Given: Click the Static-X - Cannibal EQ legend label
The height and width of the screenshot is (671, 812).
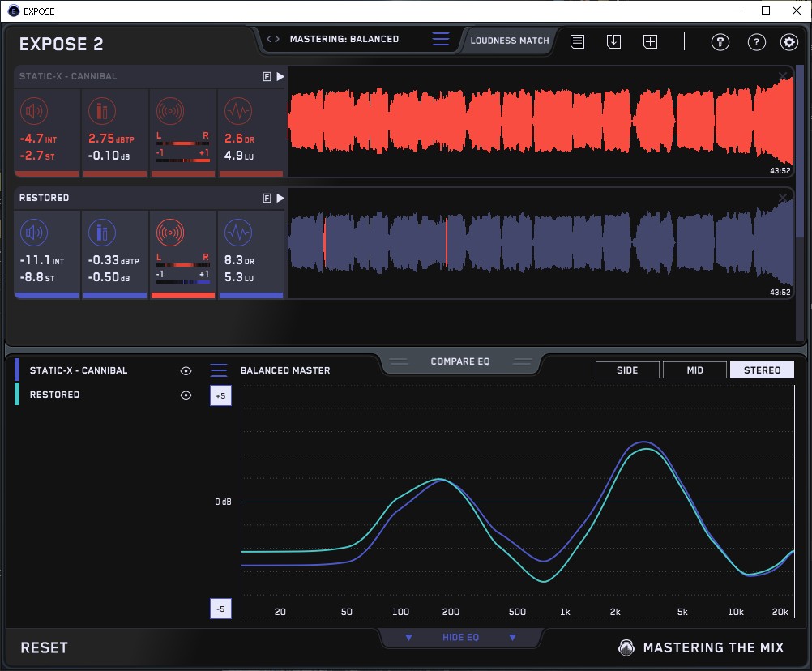Looking at the screenshot, I should tap(79, 370).
